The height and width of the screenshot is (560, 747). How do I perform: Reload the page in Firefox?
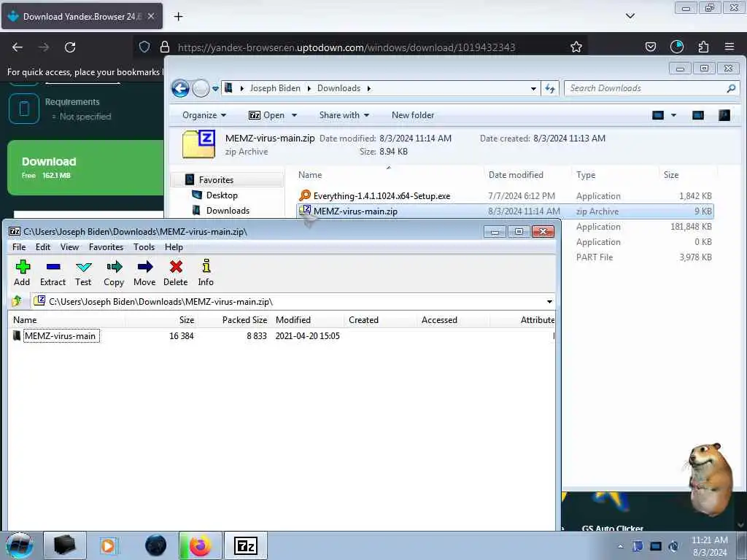coord(70,47)
